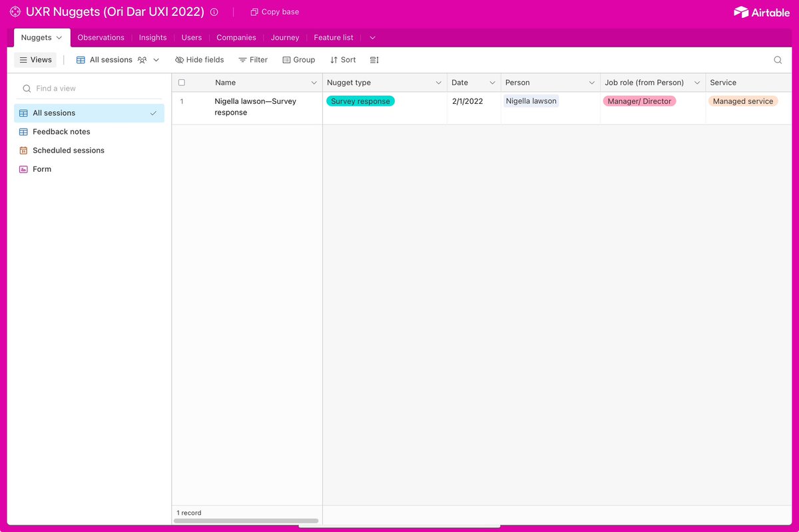Viewport: 799px width, 532px height.
Task: Click the collaborators icon beside All sessions
Action: [x=142, y=60]
